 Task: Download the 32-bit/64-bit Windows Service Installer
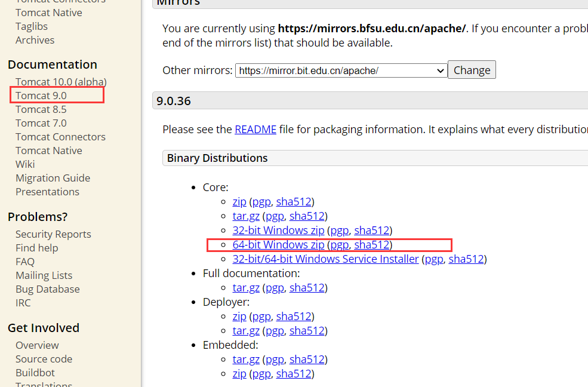(x=325, y=259)
